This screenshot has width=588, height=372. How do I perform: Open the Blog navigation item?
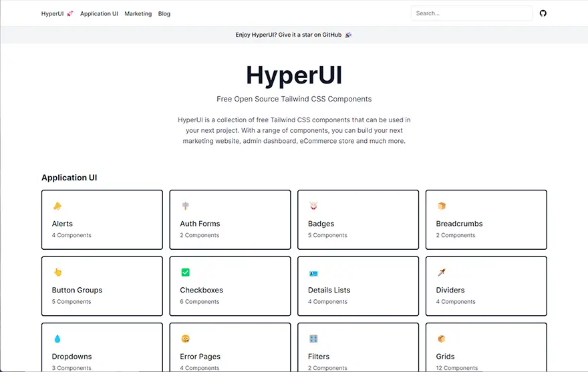164,13
